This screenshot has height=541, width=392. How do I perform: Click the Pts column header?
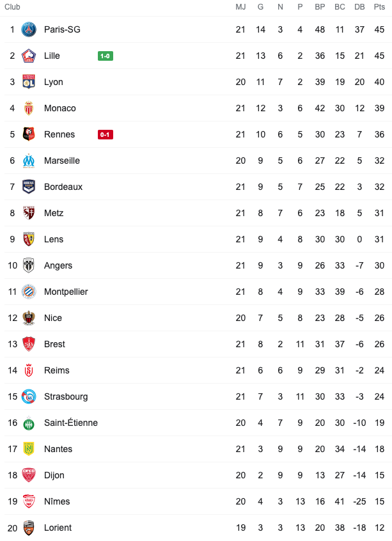[379, 7]
